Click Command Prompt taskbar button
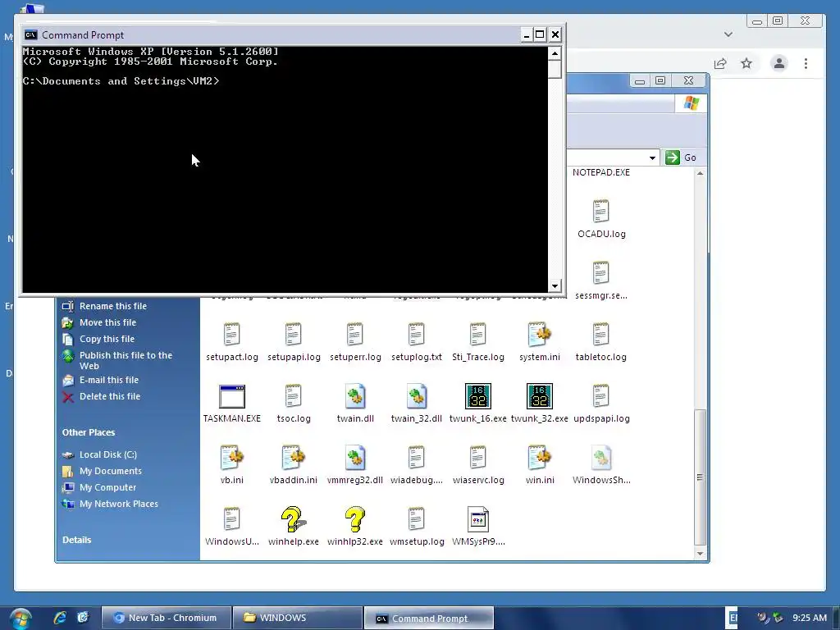The width and height of the screenshot is (840, 630). click(x=428, y=618)
